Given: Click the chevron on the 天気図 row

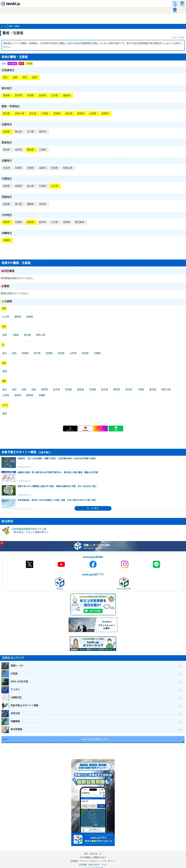Looking at the screenshot, I should pos(180,674).
